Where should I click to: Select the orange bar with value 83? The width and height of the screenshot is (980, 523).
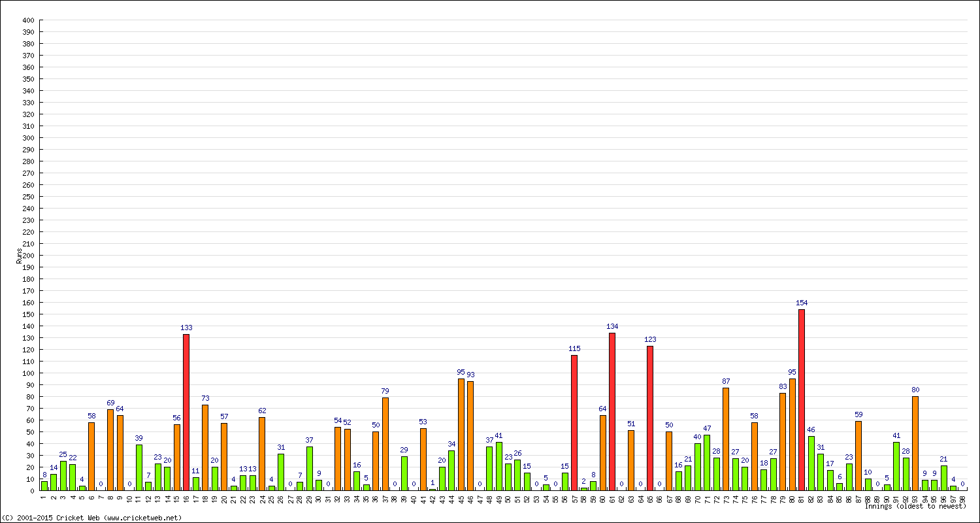point(783,442)
